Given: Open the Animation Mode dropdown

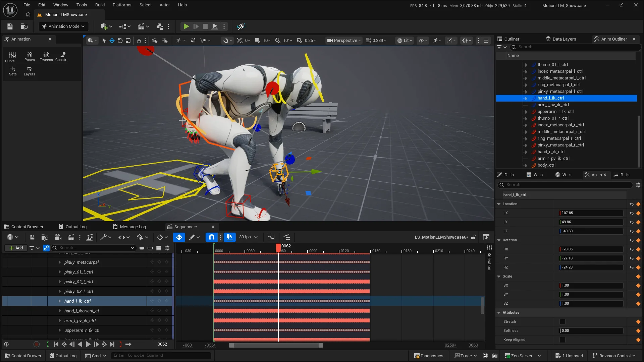Looking at the screenshot, I should point(63,26).
